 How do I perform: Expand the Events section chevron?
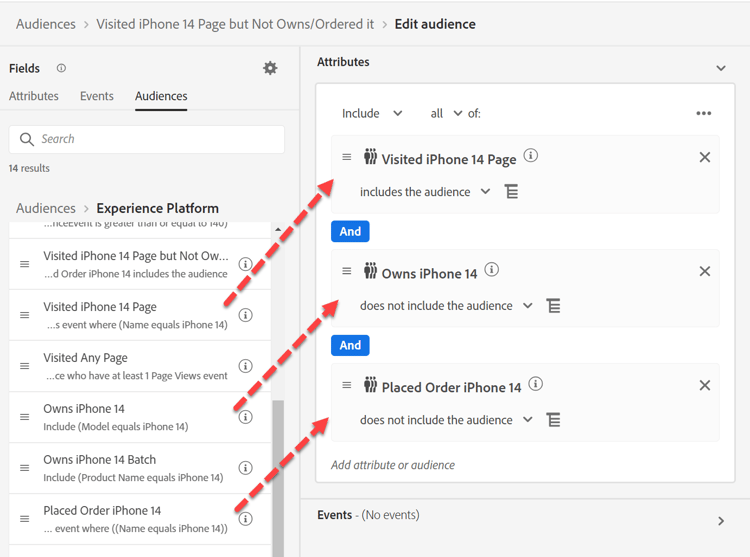(x=721, y=521)
